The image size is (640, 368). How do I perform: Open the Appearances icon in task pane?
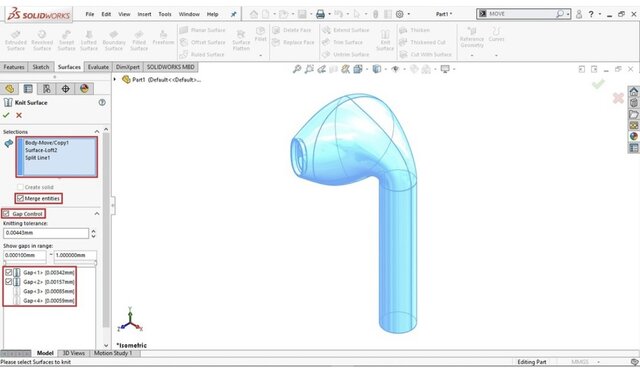[633, 136]
